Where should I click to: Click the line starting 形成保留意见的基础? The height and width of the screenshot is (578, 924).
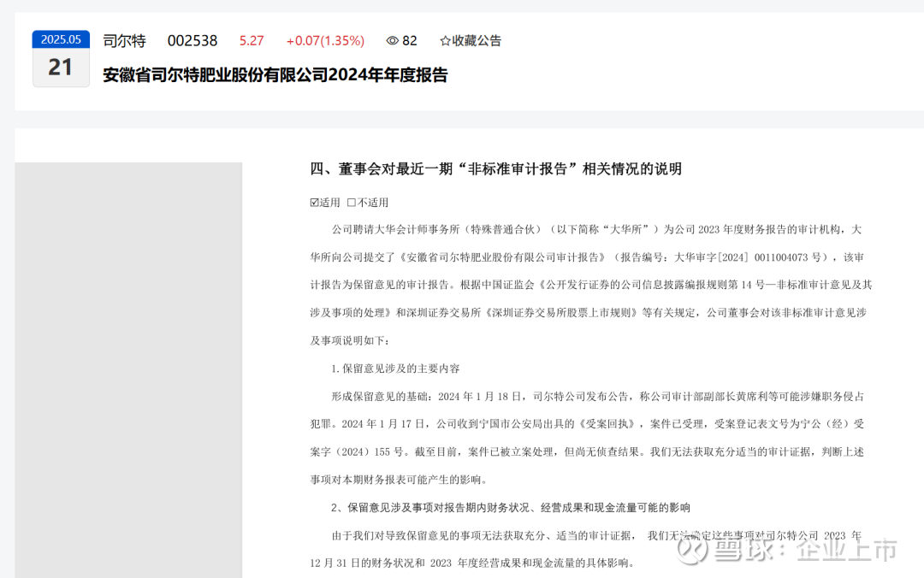coord(597,397)
